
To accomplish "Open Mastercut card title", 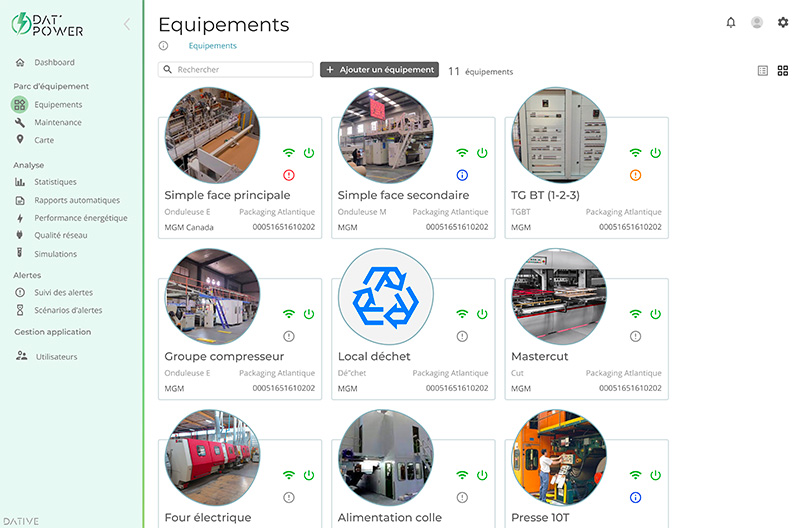I will 540,356.
